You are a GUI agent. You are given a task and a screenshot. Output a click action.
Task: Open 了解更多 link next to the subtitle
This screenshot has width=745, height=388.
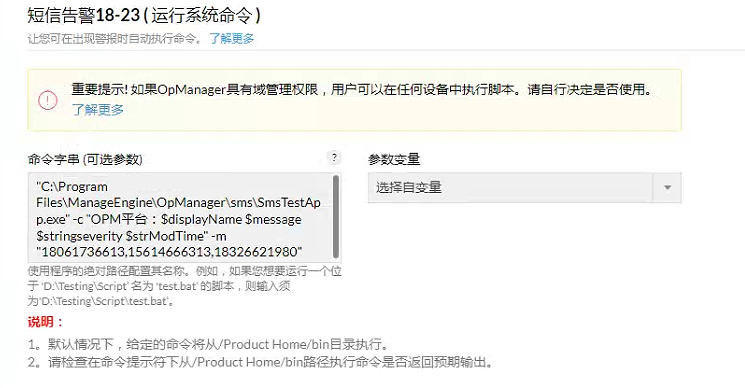232,38
